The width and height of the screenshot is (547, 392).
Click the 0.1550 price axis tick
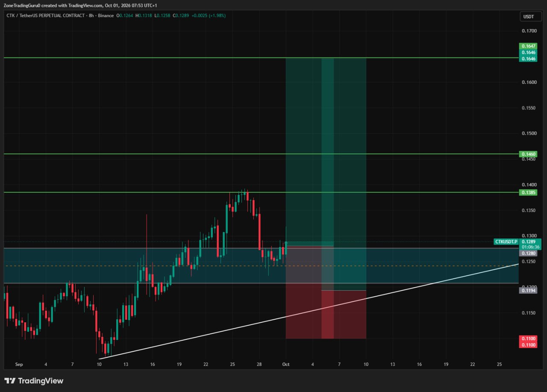(x=529, y=108)
